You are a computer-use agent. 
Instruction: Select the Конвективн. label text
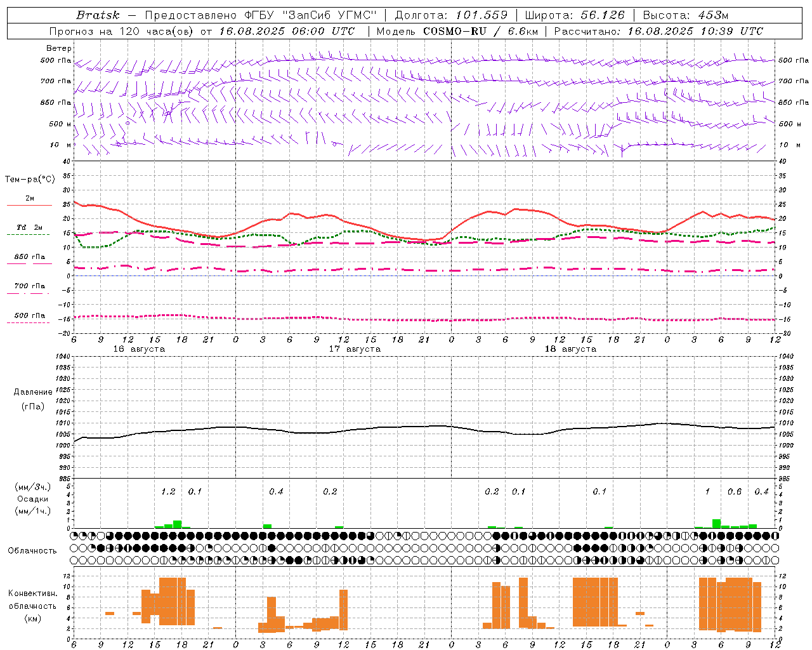pos(33,593)
